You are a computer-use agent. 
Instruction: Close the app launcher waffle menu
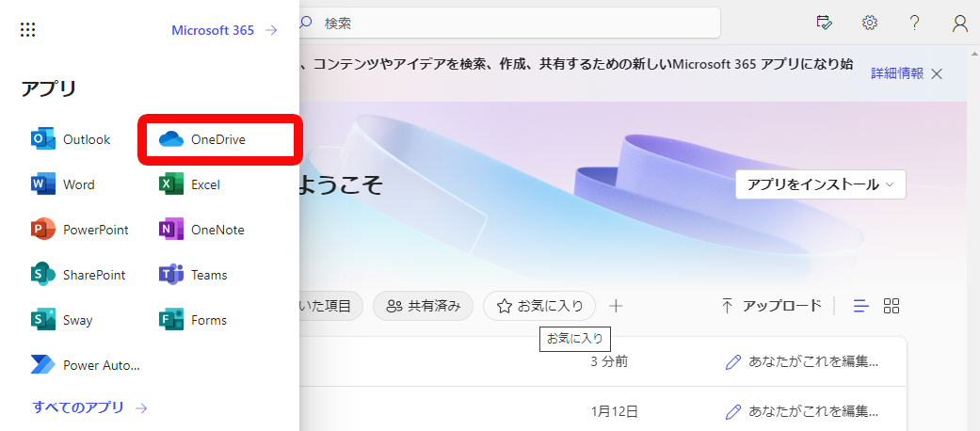pos(27,30)
